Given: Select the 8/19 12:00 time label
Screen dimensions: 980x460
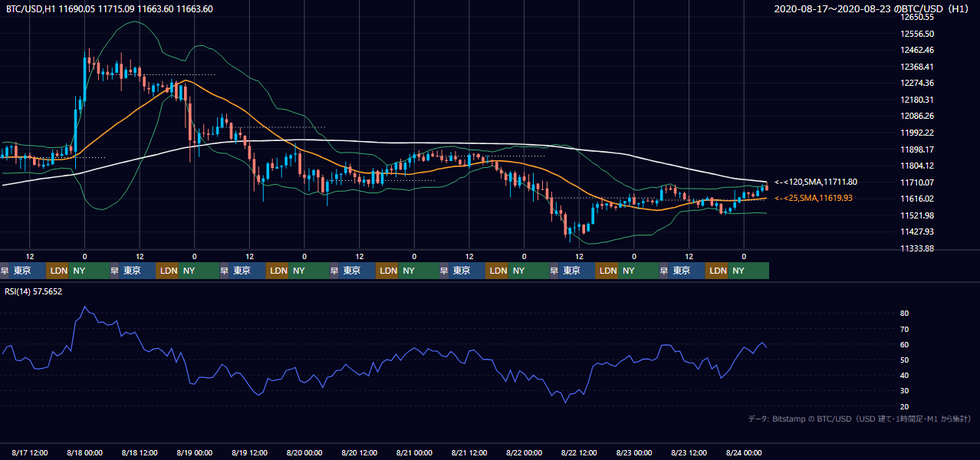Looking at the screenshot, I should pyautogui.click(x=249, y=452).
